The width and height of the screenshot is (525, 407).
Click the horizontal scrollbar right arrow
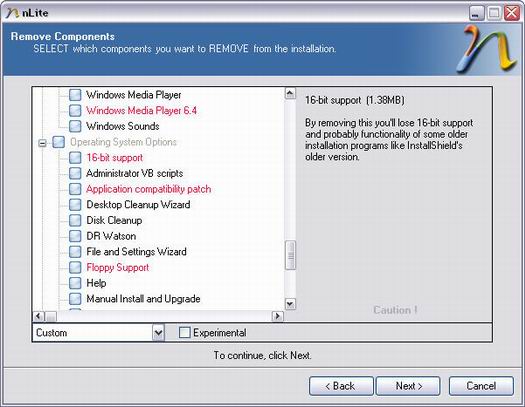pos(278,316)
